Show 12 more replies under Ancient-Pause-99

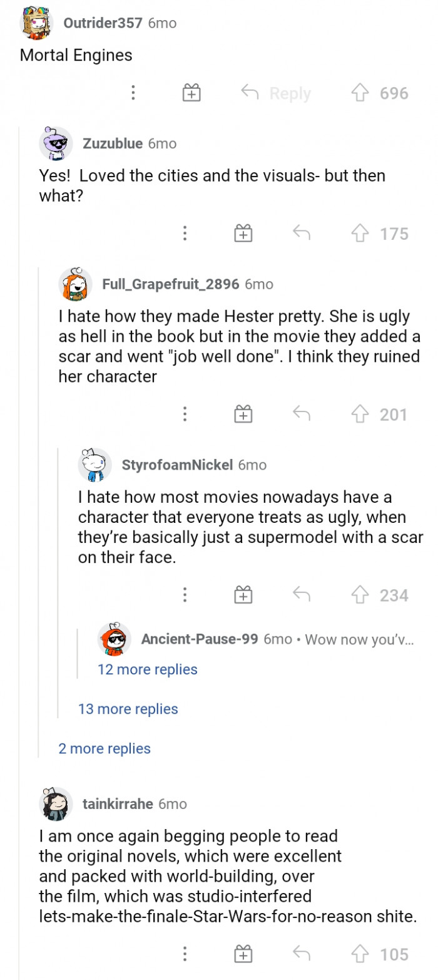click(x=147, y=670)
